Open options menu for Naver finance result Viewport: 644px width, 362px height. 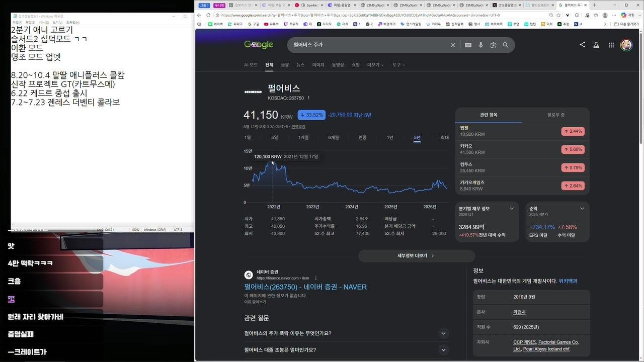316,278
